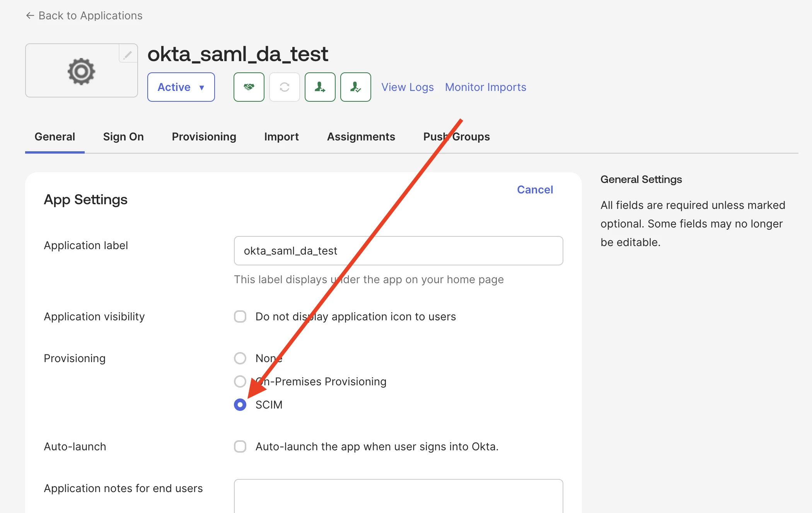Select SCIM provisioning radio button
Screen dimensions: 812x513
tap(240, 405)
